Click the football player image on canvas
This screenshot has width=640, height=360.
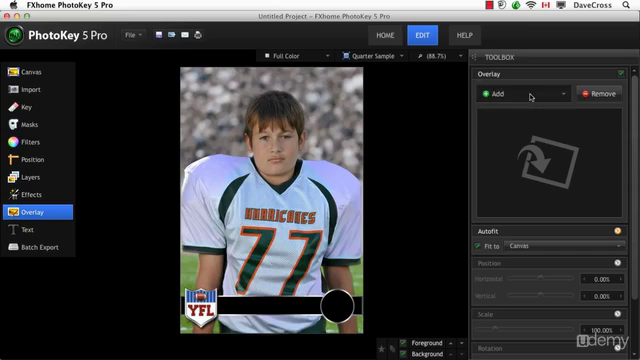click(271, 200)
